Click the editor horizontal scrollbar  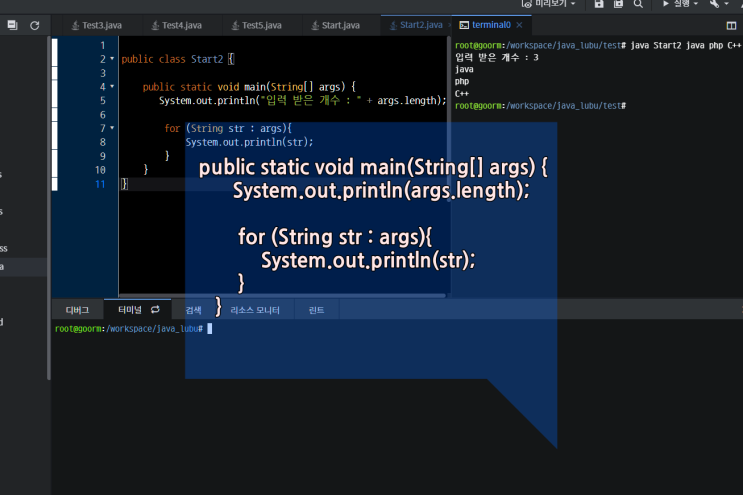click(282, 296)
